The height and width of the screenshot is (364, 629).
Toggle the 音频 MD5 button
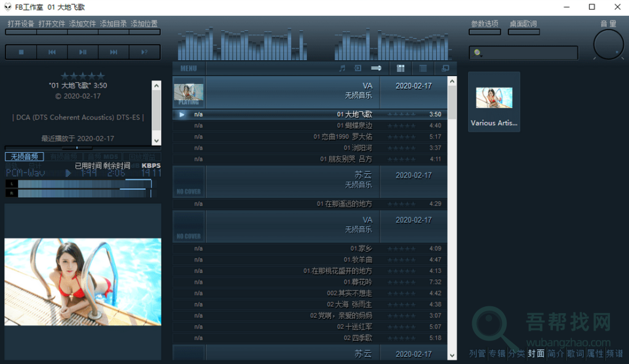pyautogui.click(x=102, y=157)
